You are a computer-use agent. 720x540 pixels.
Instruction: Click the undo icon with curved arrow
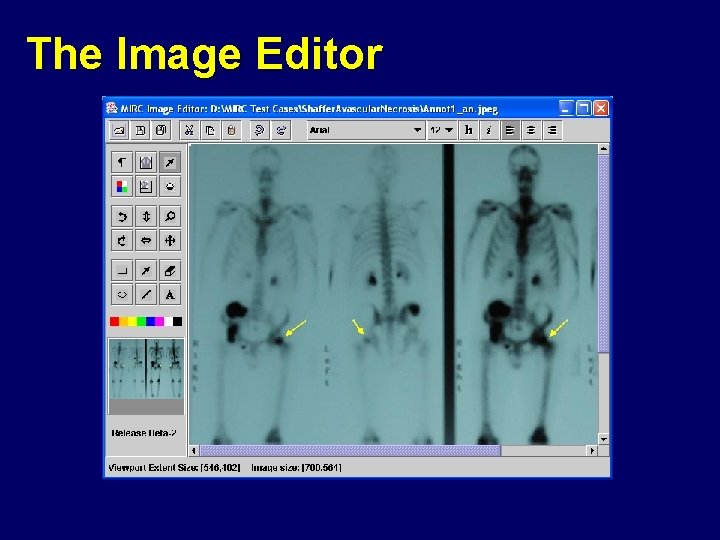pyautogui.click(x=259, y=130)
